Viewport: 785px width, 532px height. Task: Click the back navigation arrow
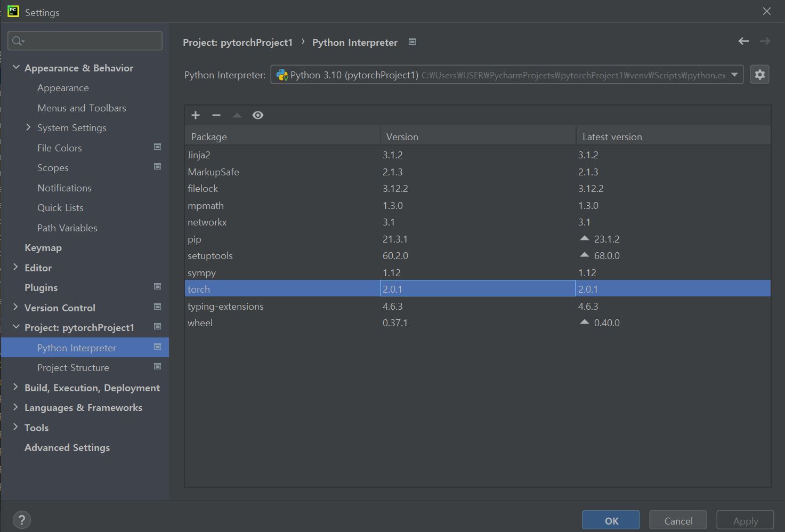pyautogui.click(x=743, y=41)
